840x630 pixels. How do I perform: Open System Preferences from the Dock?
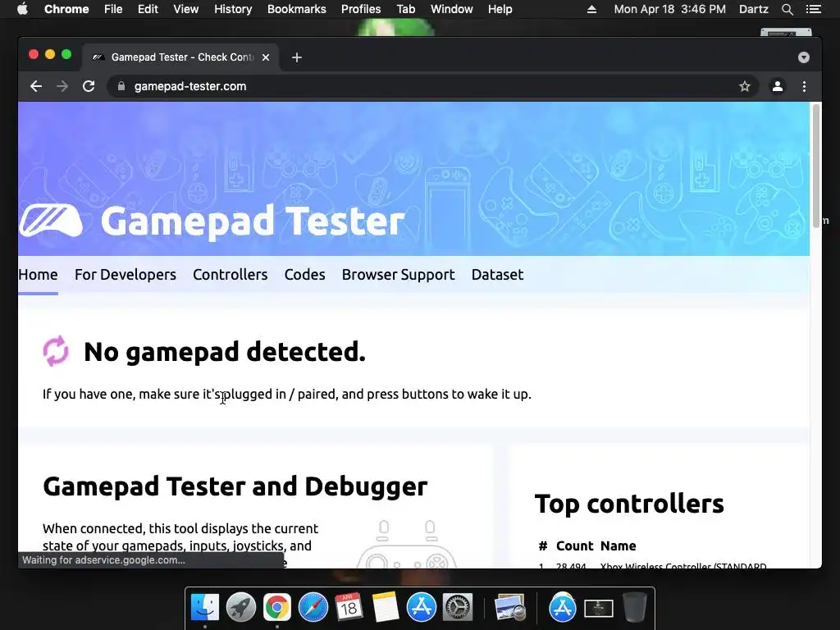coord(458,607)
